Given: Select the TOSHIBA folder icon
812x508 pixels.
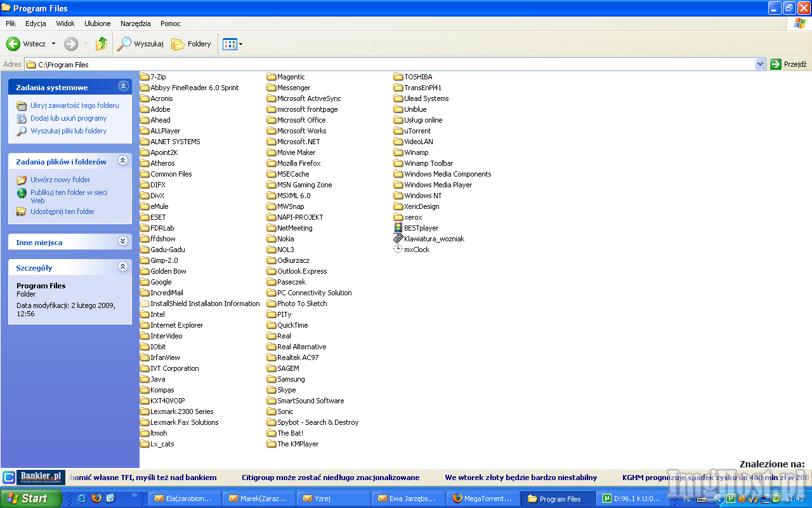Looking at the screenshot, I should click(x=398, y=77).
